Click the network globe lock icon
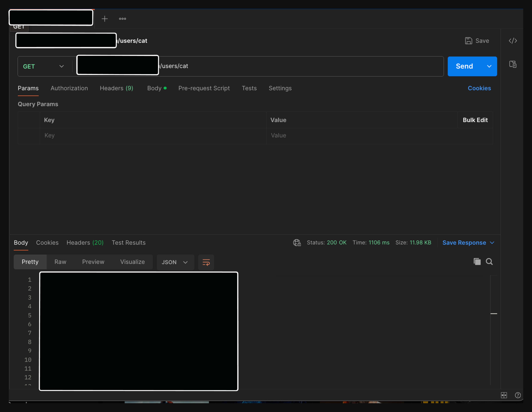 click(x=297, y=243)
